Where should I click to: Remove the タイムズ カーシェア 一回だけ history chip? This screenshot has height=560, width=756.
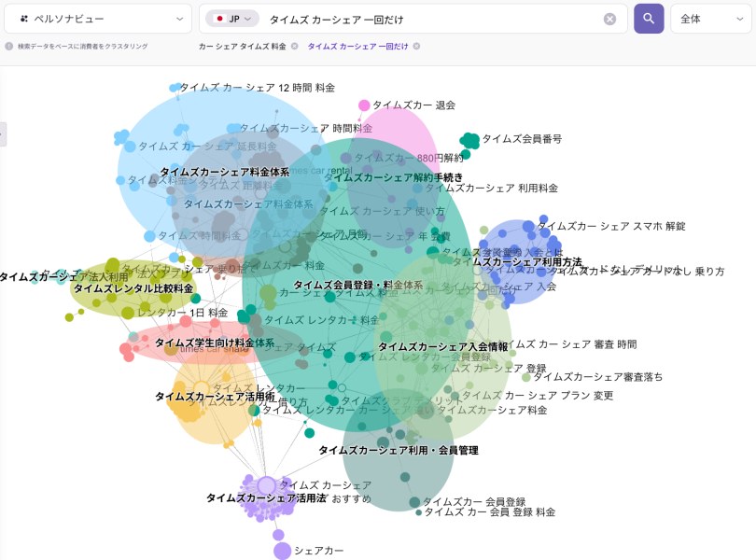click(416, 47)
